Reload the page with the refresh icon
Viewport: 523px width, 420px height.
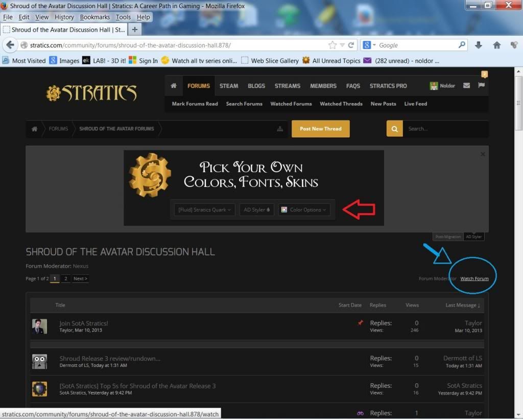pos(351,45)
